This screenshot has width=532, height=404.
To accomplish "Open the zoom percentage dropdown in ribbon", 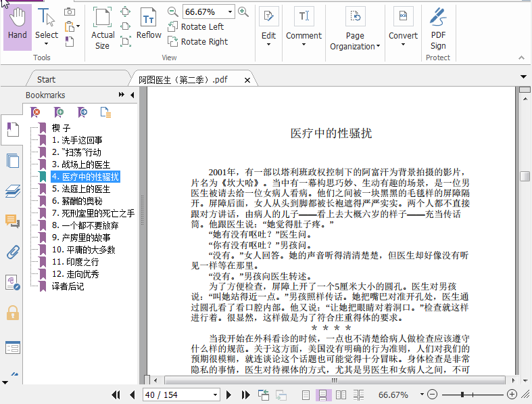I will [231, 12].
